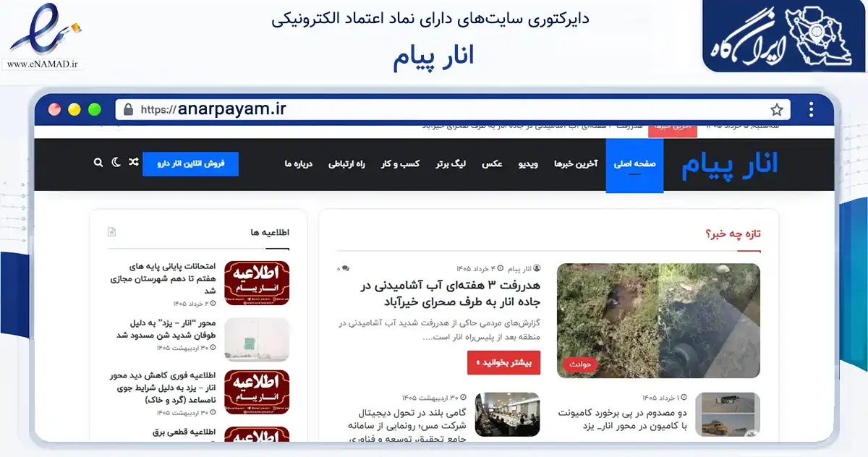Open the ویدیو menu item
This screenshot has height=457, width=868.
(528, 164)
